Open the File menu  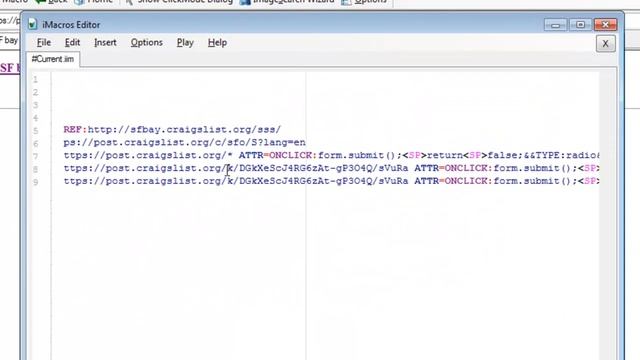point(44,42)
